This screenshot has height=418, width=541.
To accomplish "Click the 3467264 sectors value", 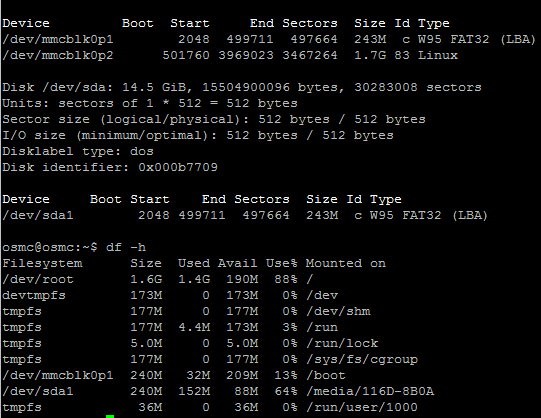I will tap(310, 56).
